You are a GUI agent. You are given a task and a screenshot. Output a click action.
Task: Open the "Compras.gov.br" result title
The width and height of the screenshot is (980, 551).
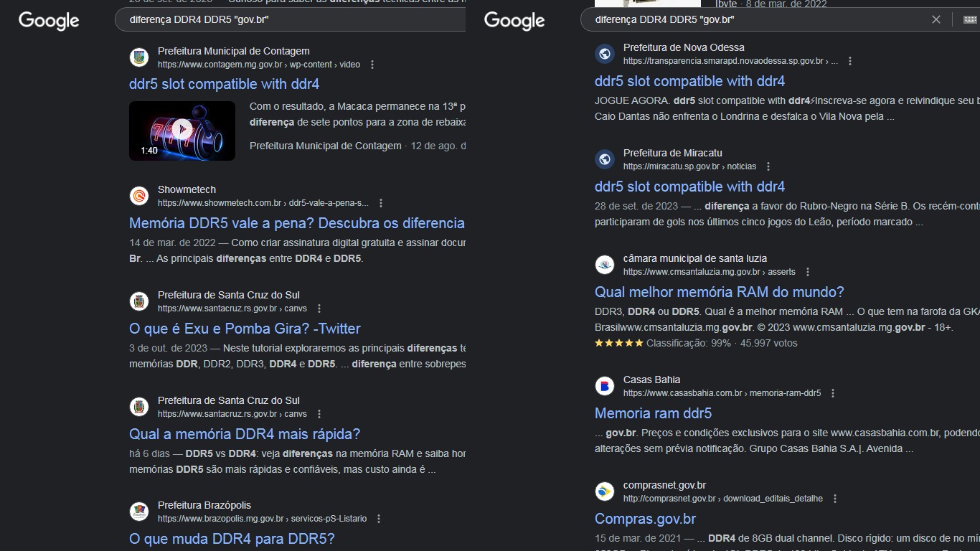pos(645,519)
